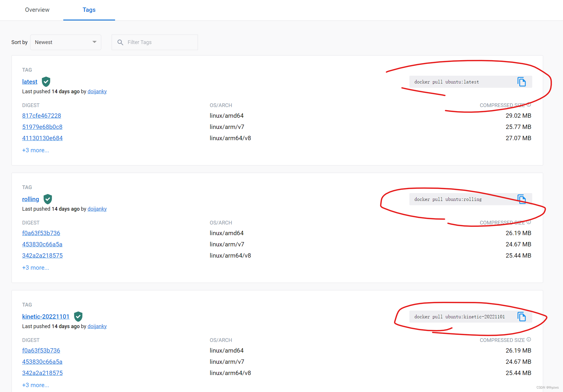The height and width of the screenshot is (392, 563).
Task: Open the rolling tag link
Action: [30, 199]
